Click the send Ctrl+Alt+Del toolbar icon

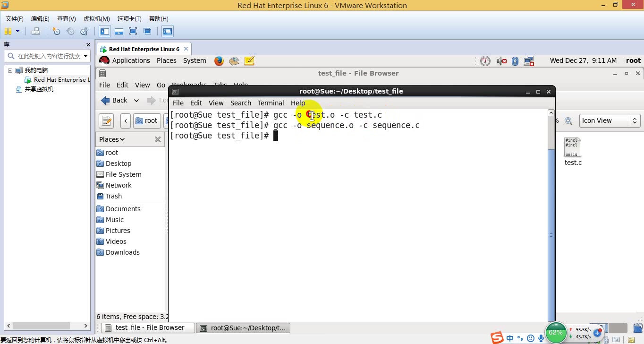point(35,31)
